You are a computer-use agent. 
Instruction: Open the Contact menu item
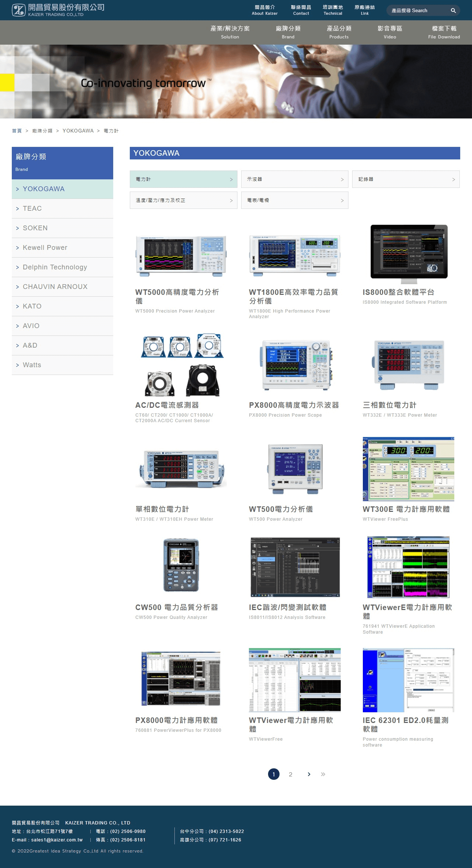301,10
